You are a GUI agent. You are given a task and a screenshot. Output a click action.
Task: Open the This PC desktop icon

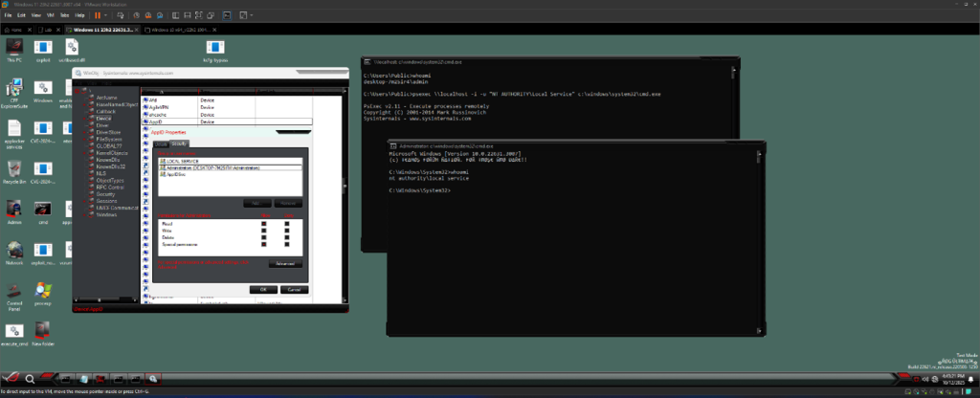[x=14, y=48]
